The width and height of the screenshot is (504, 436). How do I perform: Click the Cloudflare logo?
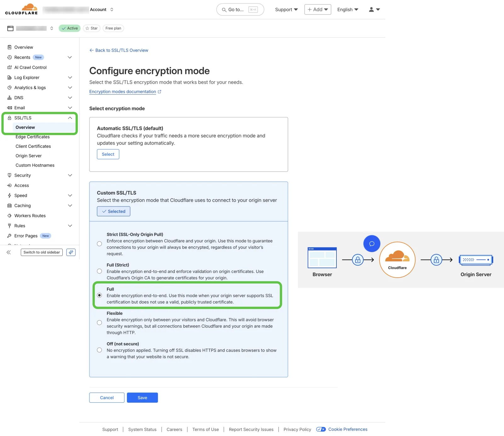click(21, 9)
